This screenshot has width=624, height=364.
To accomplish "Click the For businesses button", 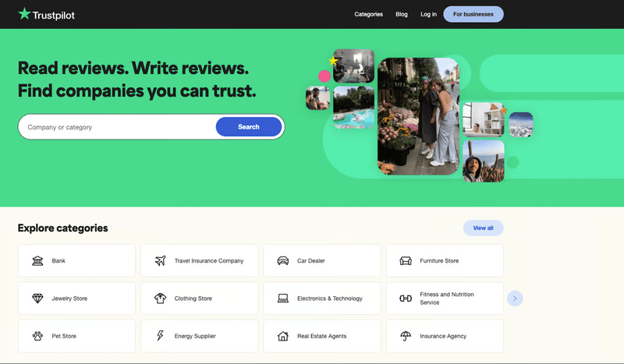I will pyautogui.click(x=473, y=14).
